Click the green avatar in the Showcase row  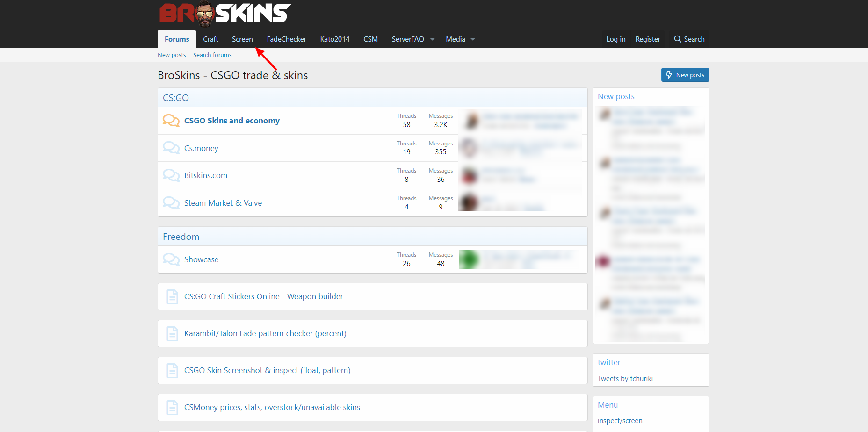469,259
